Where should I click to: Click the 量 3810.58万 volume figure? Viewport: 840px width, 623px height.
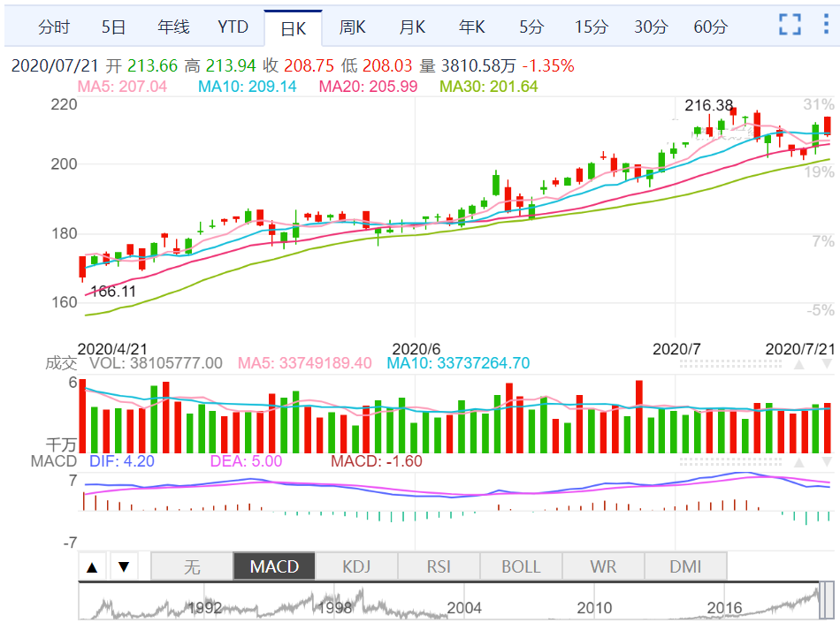[467, 65]
